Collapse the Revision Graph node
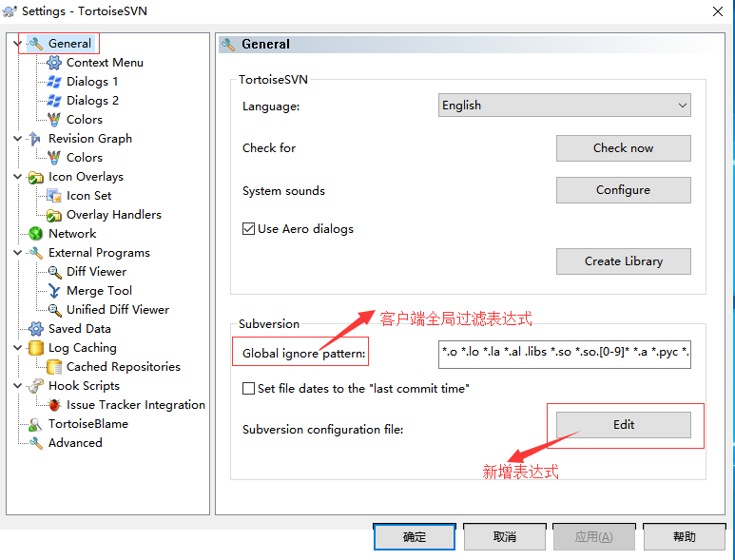This screenshot has width=735, height=560. click(17, 139)
